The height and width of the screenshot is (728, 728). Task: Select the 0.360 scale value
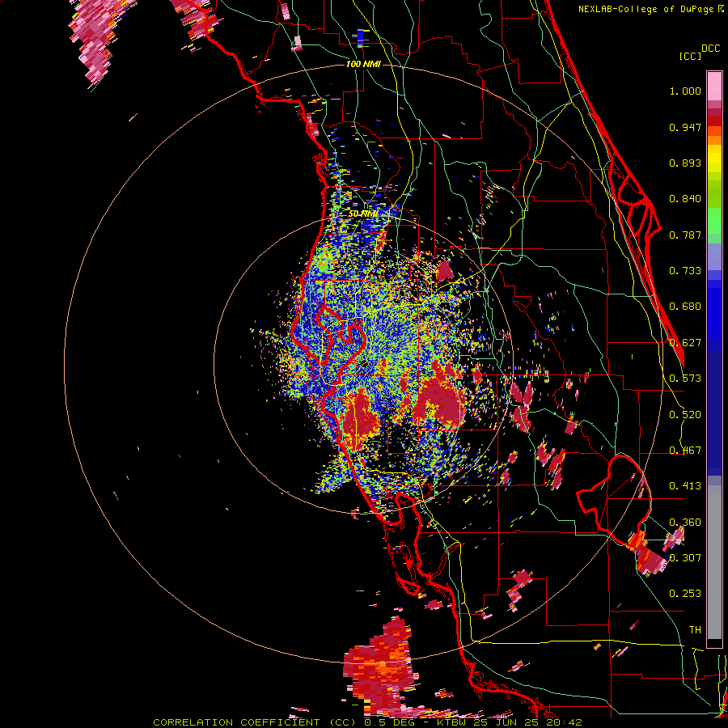click(685, 523)
